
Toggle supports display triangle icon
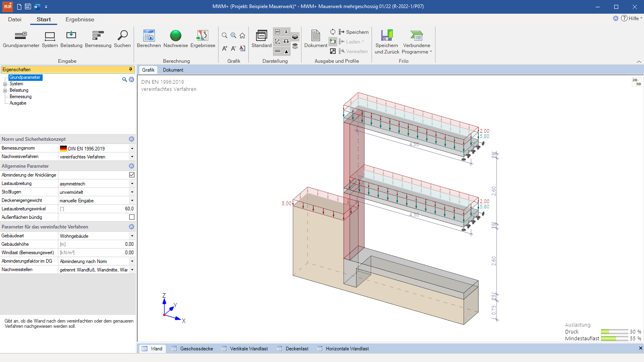click(286, 51)
